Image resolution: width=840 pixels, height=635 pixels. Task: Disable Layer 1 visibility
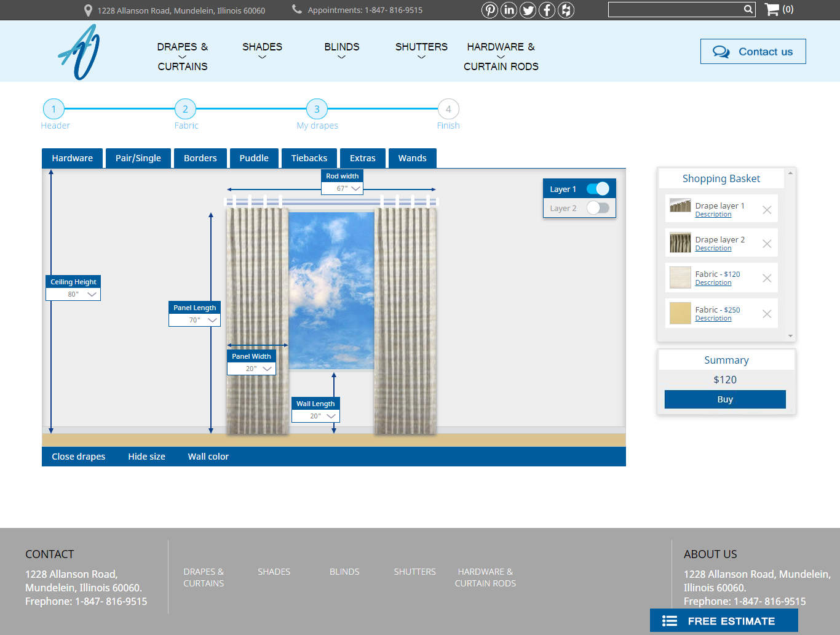point(597,188)
